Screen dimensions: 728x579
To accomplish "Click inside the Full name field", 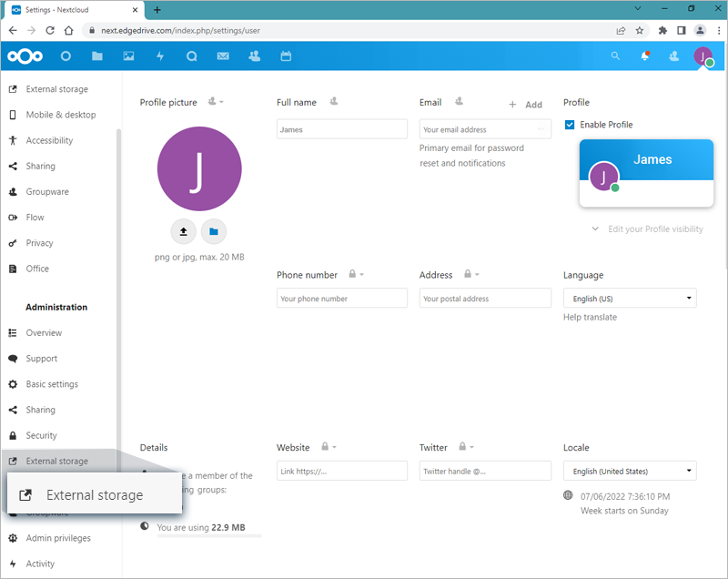I will [342, 129].
